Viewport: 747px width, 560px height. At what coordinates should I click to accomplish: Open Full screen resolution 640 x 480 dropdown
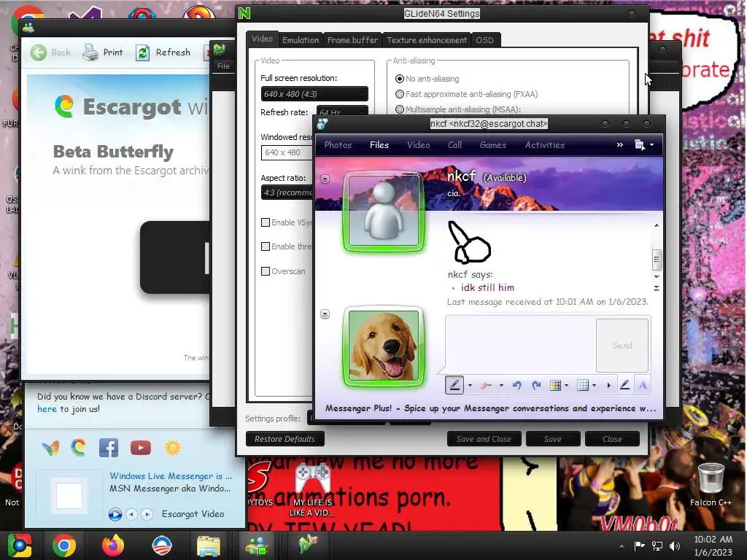tap(314, 94)
